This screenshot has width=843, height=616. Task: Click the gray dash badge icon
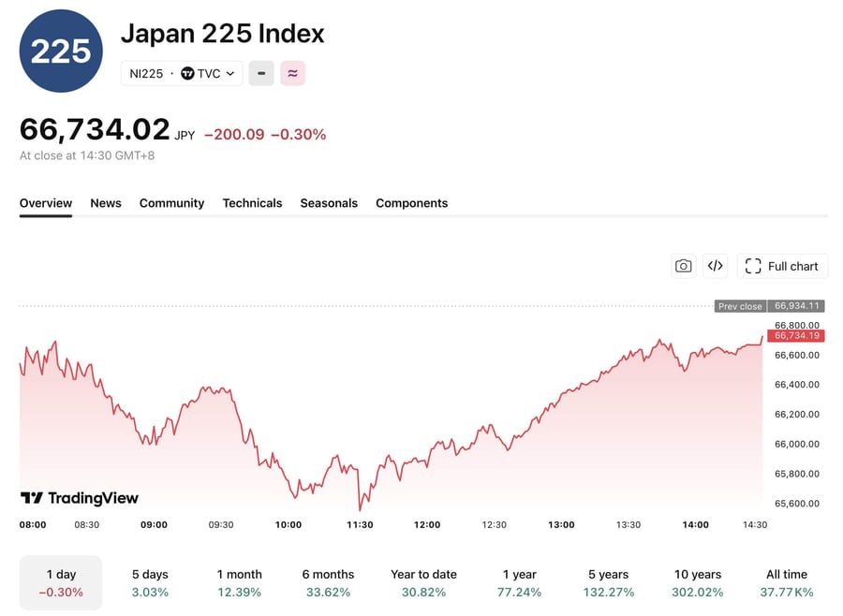261,74
